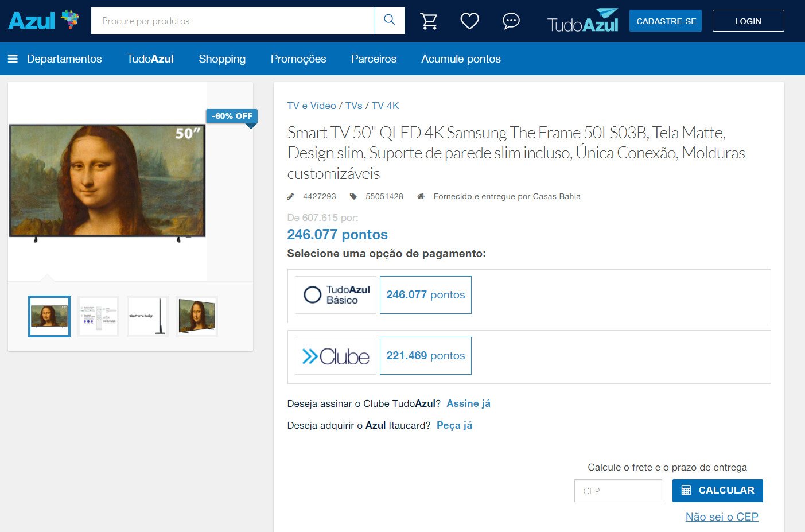Open the Shopping menu item
The width and height of the screenshot is (805, 532).
point(222,59)
